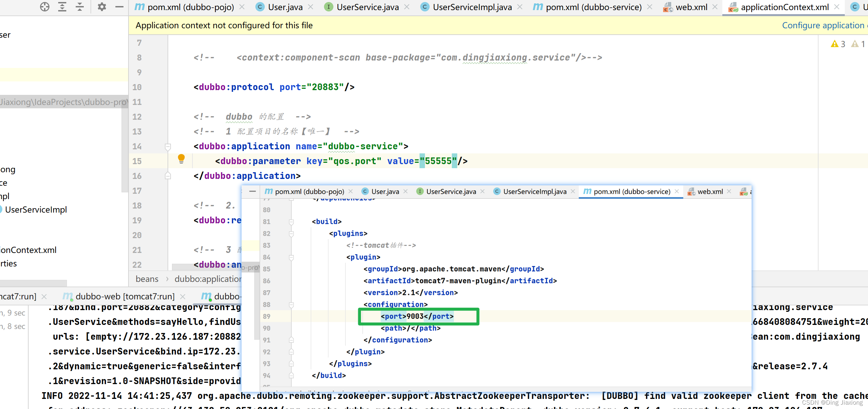
Task: Click the hide panel minus icon in overlay
Action: click(253, 191)
